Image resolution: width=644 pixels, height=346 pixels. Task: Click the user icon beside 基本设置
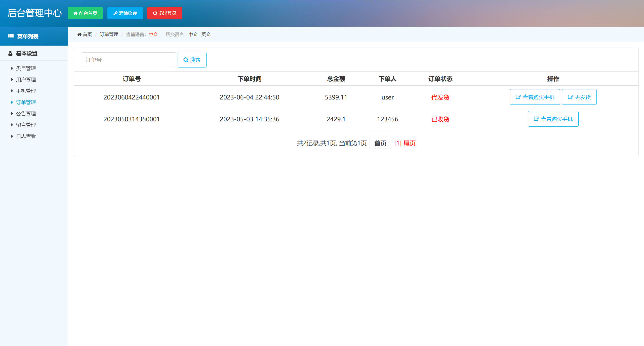coord(10,53)
